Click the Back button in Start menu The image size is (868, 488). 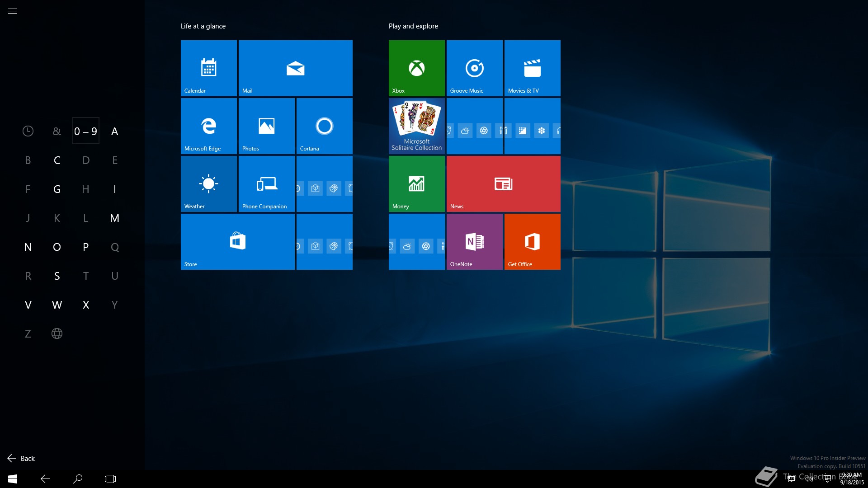click(x=21, y=458)
